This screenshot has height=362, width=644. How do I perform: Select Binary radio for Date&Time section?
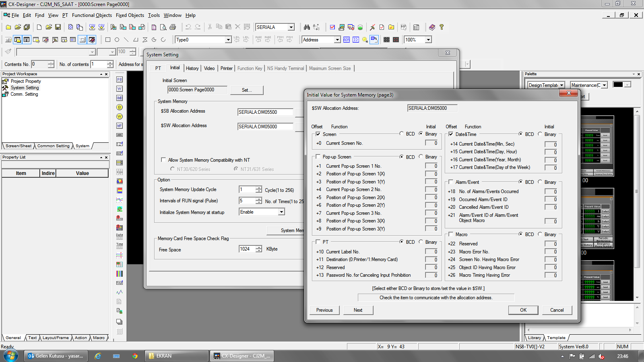pyautogui.click(x=540, y=134)
